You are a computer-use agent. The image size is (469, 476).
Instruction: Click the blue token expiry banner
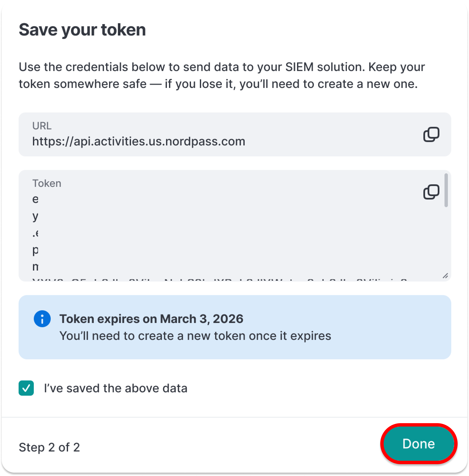click(235, 327)
